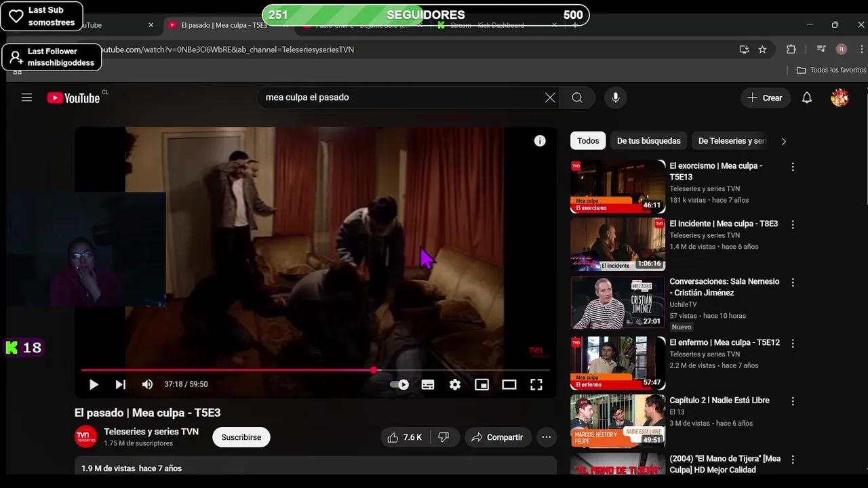Open the Chrome extensions puzzle icon
This screenshot has width=868, height=488.
pos(791,49)
